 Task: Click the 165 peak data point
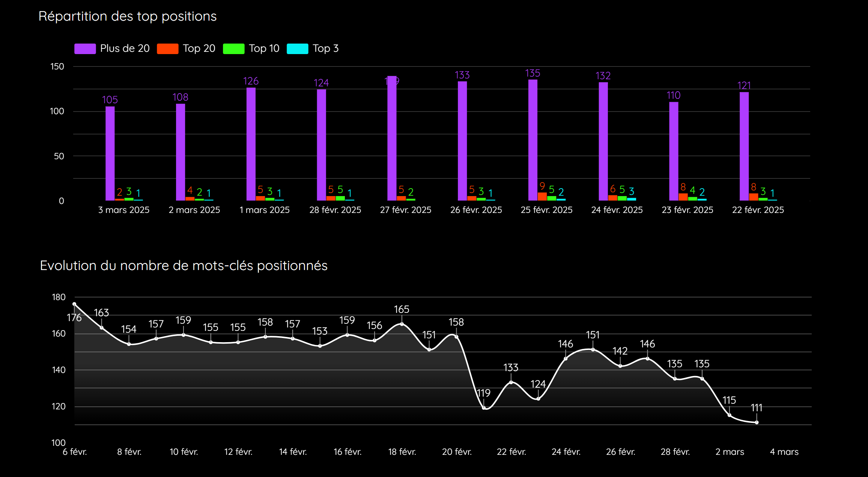(402, 324)
